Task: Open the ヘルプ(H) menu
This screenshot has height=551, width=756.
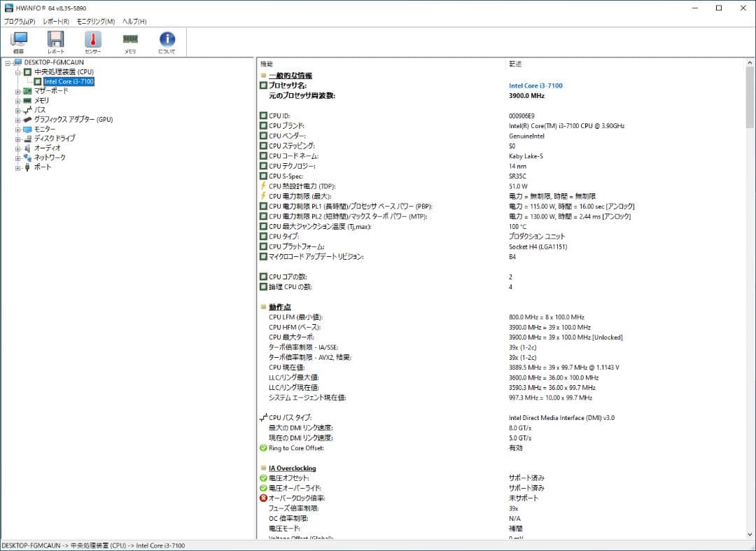Action: [134, 22]
